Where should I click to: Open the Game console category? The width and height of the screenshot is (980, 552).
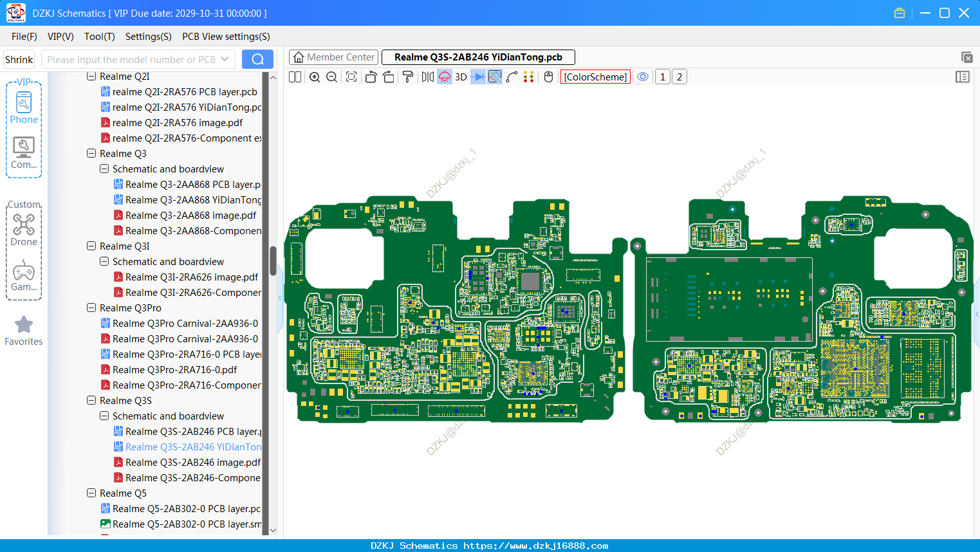point(24,275)
